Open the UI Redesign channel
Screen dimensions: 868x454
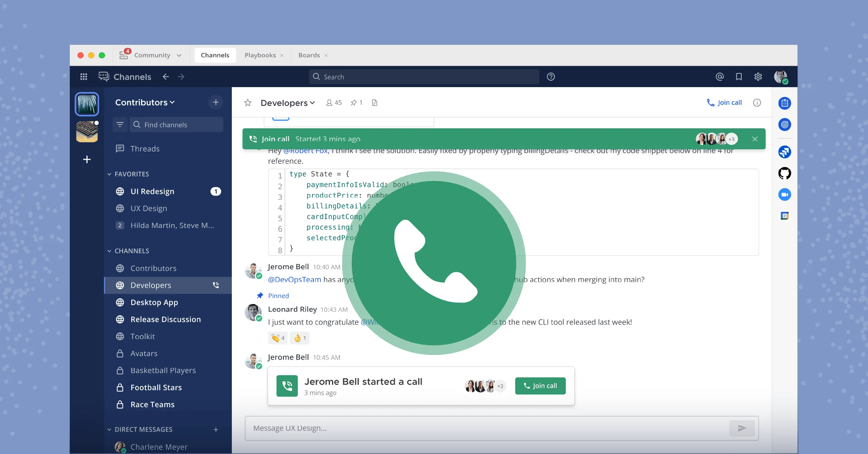pyautogui.click(x=168, y=192)
